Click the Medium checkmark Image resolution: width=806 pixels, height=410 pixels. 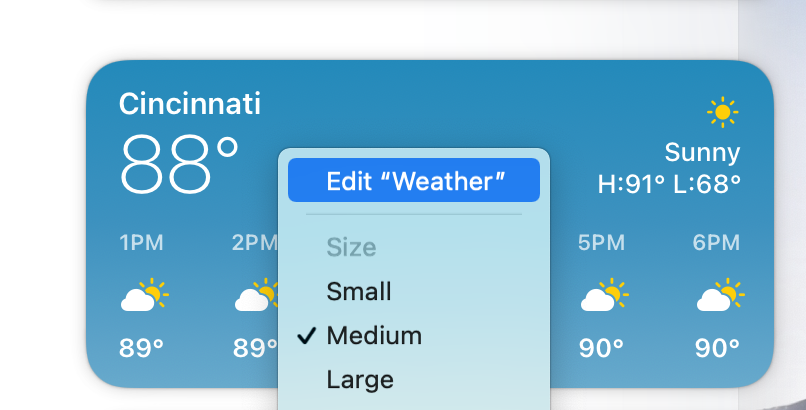[307, 336]
